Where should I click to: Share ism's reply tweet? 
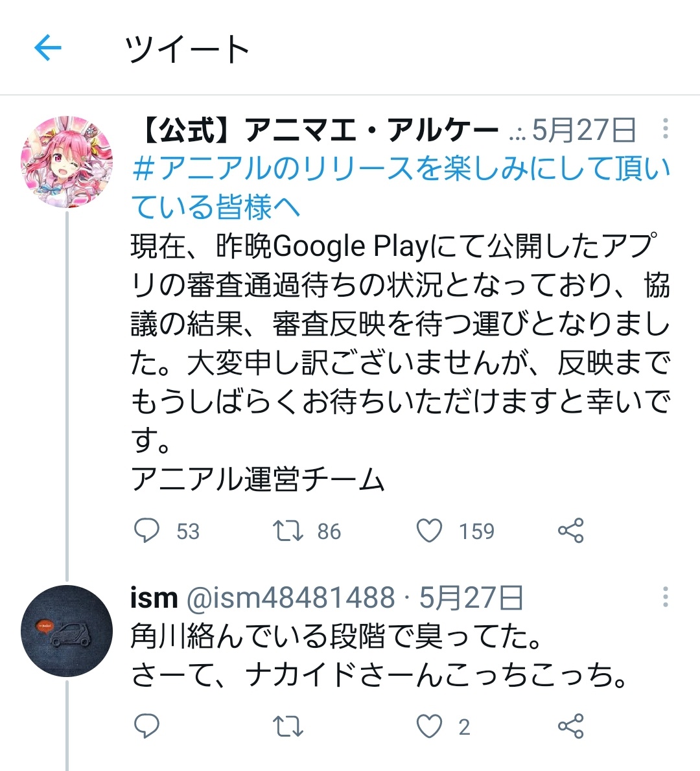point(570,726)
